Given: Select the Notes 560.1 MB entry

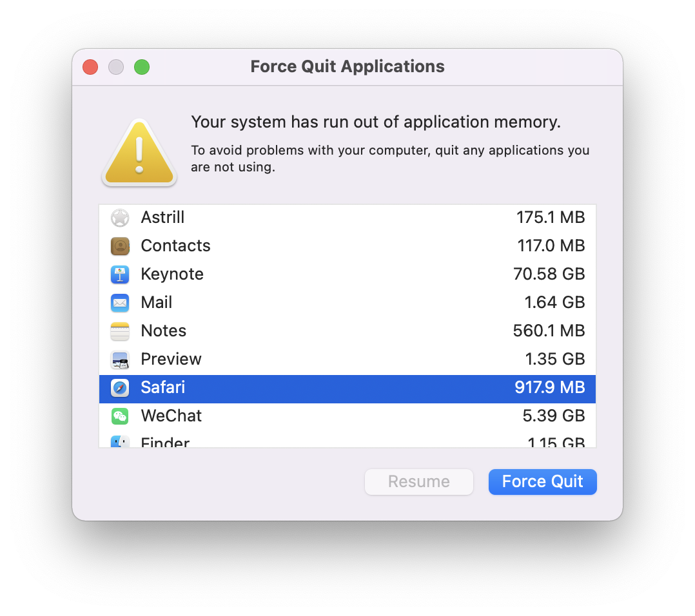Looking at the screenshot, I should 347,331.
